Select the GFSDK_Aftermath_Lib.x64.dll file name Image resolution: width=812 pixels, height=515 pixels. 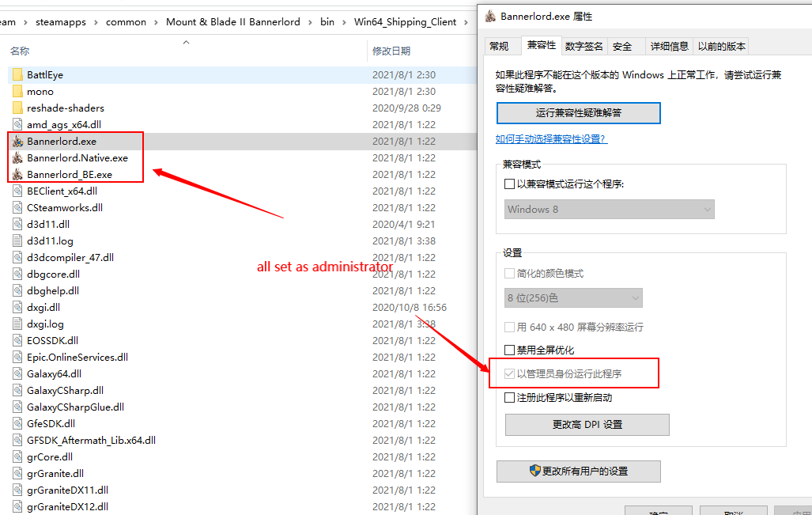(91, 440)
